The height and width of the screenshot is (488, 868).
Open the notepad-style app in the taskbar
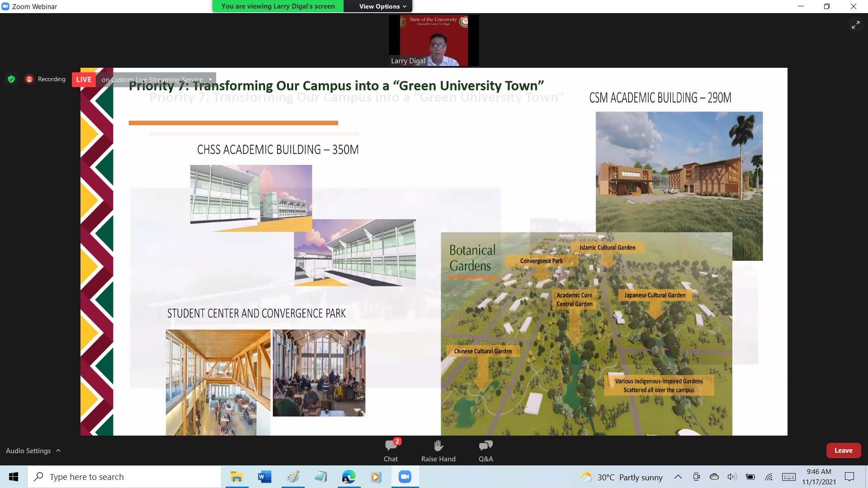point(321,477)
